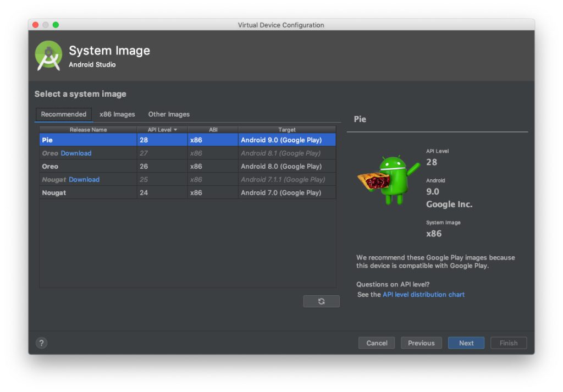This screenshot has height=392, width=563.
Task: Click the Google Inc. vendor text
Action: pyautogui.click(x=449, y=205)
